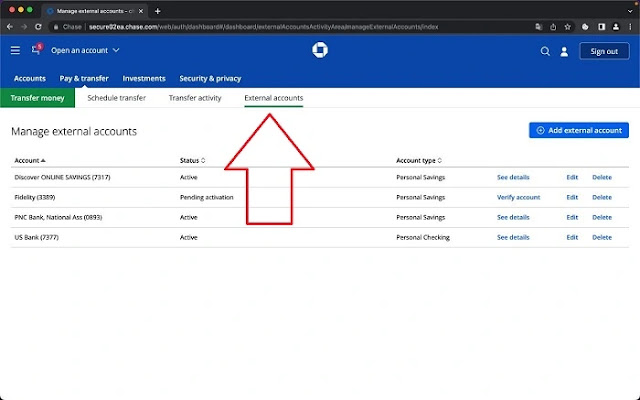This screenshot has height=400, width=640.
Task: Click the share icon in address bar
Action: click(553, 27)
